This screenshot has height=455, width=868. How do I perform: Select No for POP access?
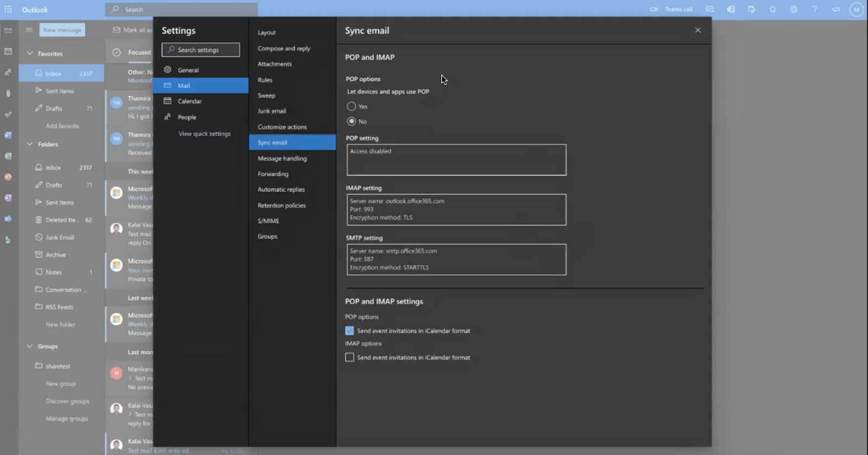coord(352,121)
